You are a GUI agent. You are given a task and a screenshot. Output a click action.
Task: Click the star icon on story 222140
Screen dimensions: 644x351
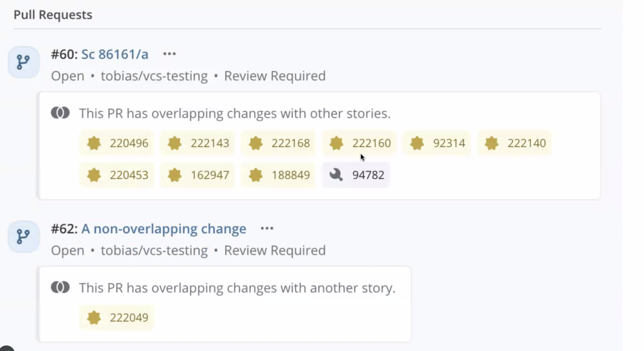[491, 143]
